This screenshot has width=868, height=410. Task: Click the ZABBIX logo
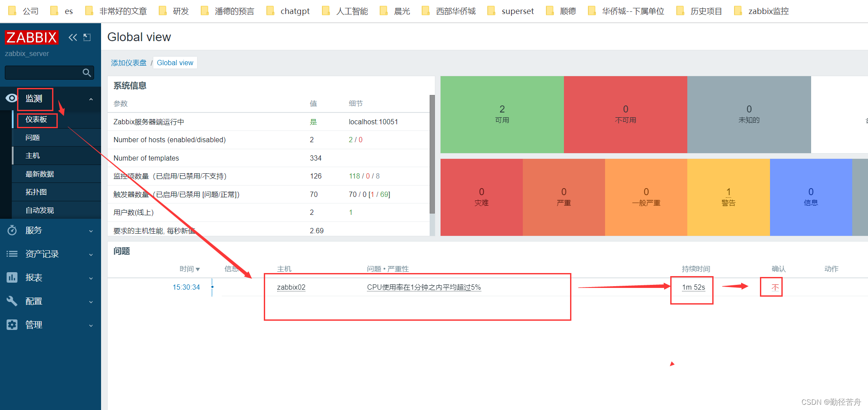pyautogui.click(x=31, y=38)
